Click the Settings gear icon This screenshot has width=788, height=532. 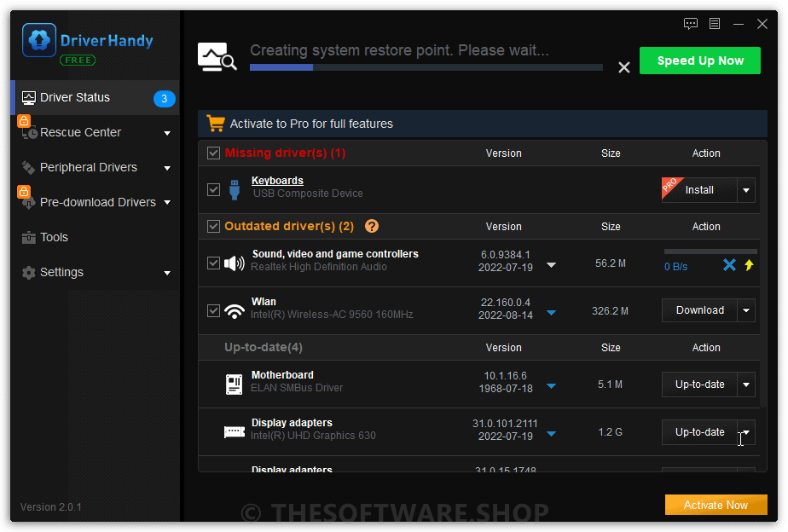29,272
